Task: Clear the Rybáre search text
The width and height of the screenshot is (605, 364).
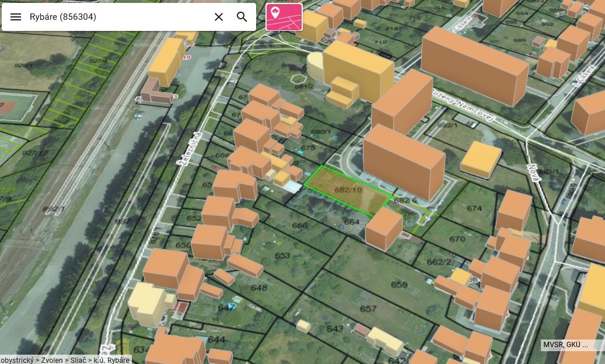Action: 219,17
